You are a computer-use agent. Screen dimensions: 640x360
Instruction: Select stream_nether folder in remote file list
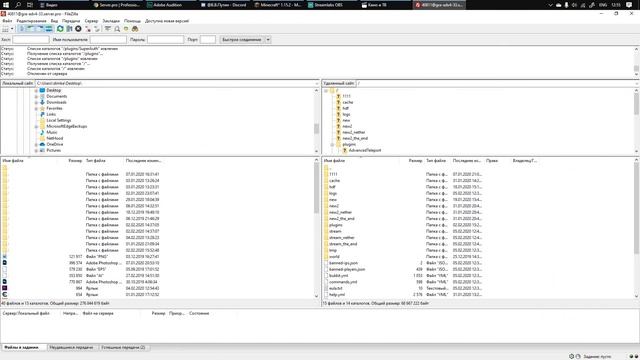[342, 238]
